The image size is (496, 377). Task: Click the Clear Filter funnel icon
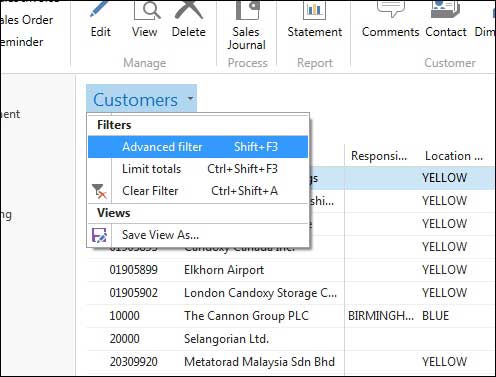[x=99, y=191]
